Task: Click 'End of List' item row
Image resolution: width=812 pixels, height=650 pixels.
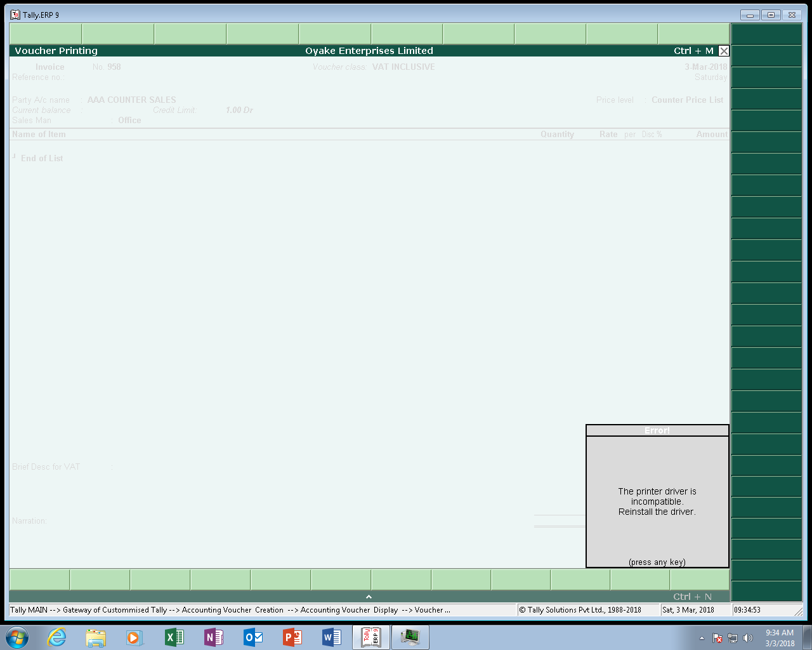Action: pos(42,158)
